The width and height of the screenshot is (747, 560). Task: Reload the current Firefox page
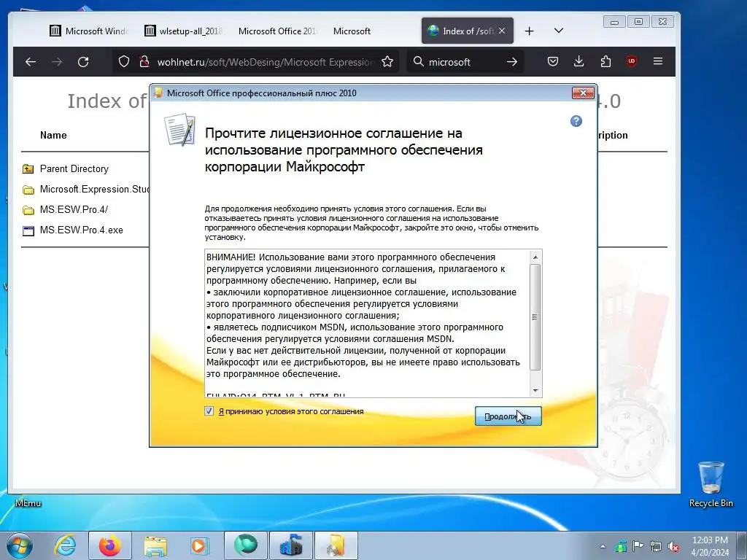point(83,62)
